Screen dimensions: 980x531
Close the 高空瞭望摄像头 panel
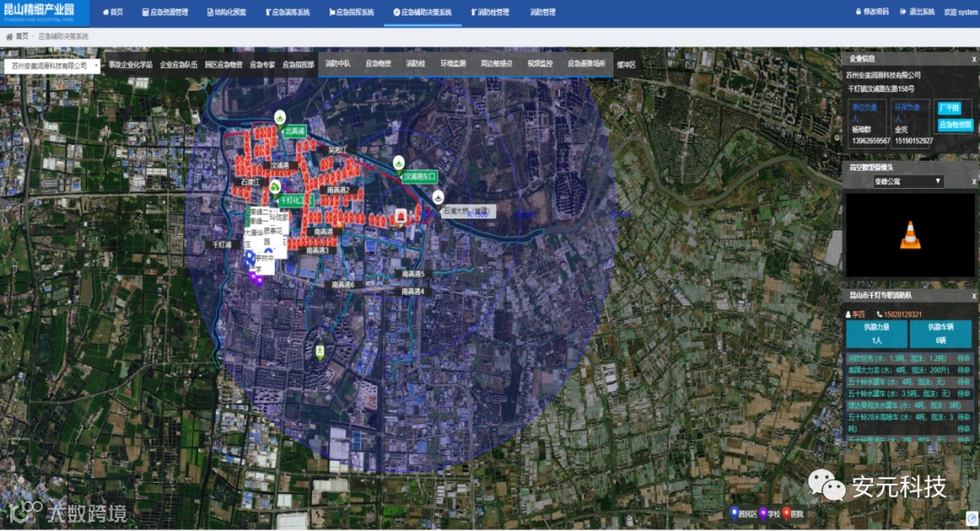973,182
